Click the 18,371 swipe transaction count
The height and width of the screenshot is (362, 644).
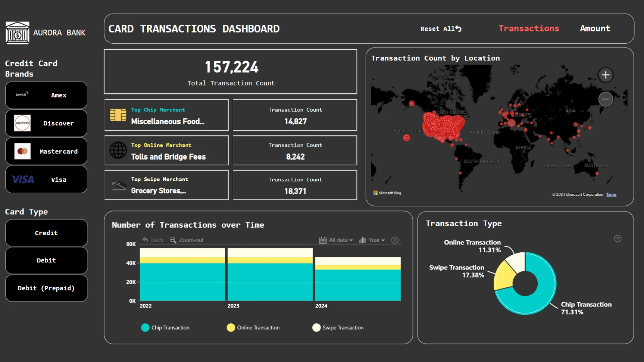click(x=296, y=191)
